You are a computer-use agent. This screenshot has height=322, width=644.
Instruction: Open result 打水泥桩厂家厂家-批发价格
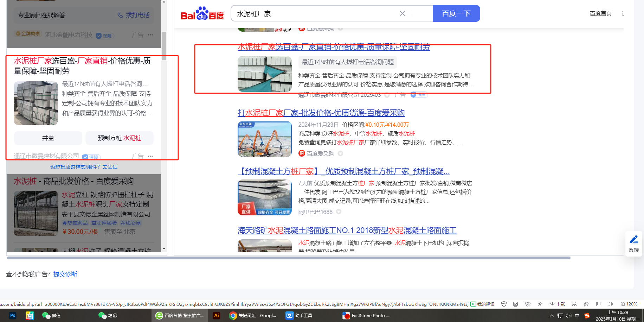321,113
